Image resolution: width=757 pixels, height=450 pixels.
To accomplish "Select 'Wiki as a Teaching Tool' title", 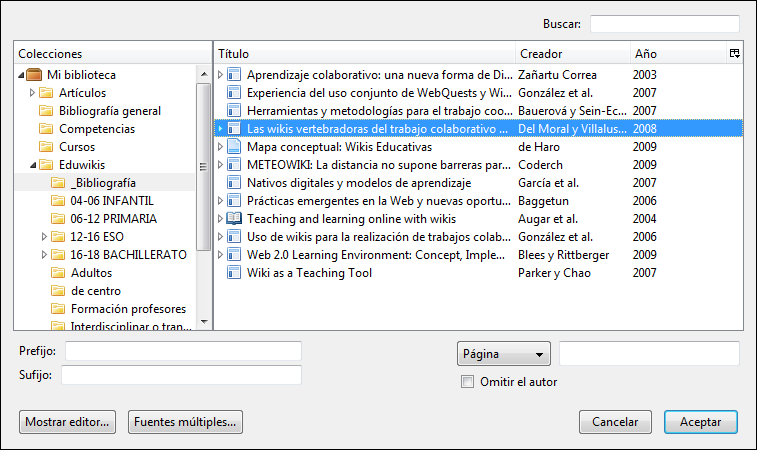I will pyautogui.click(x=309, y=273).
